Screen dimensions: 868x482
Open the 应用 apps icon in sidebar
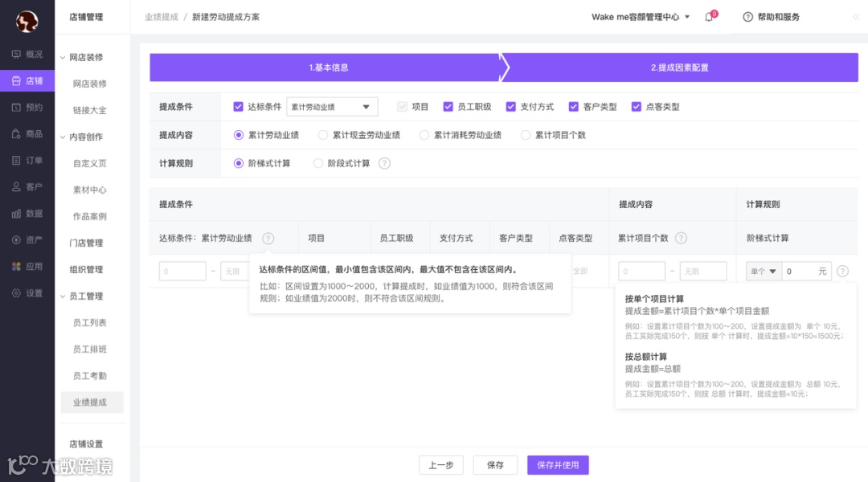[x=16, y=267]
